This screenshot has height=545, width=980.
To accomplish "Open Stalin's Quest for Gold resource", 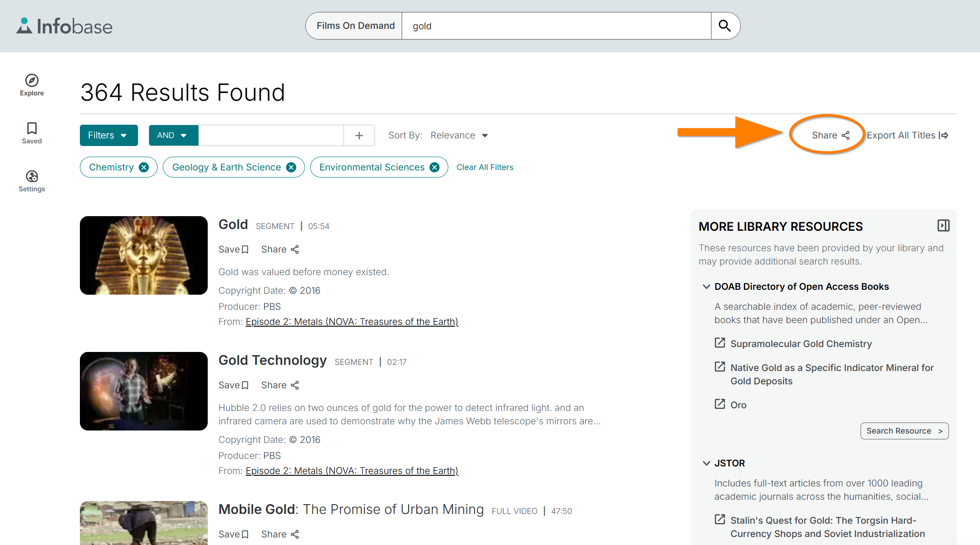I will pos(827,527).
